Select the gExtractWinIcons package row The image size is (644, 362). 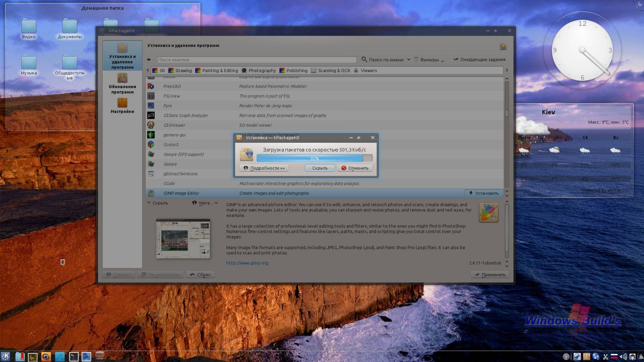click(324, 174)
